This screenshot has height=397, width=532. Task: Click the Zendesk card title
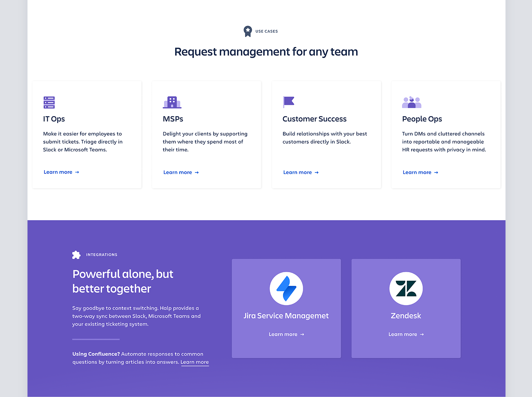(x=406, y=316)
